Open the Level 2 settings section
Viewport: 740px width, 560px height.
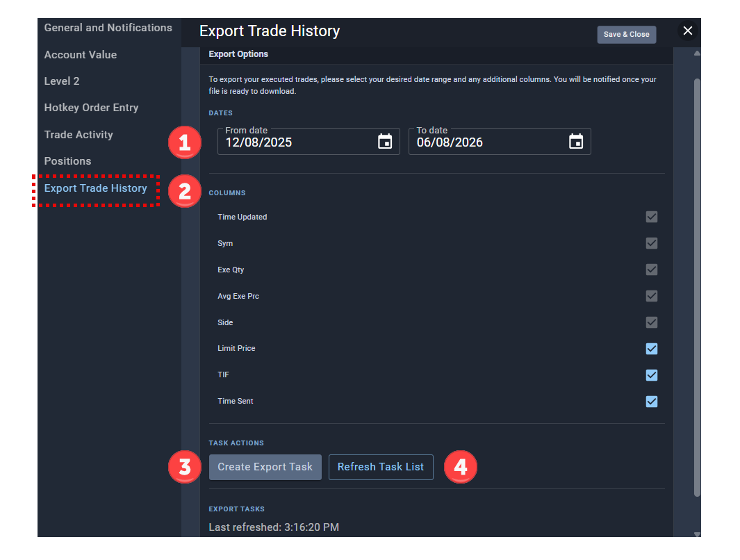[62, 81]
